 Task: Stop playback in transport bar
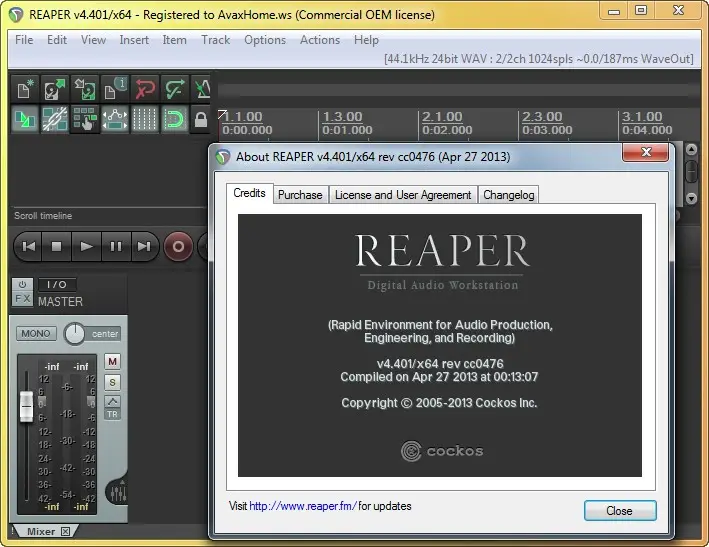tap(57, 246)
